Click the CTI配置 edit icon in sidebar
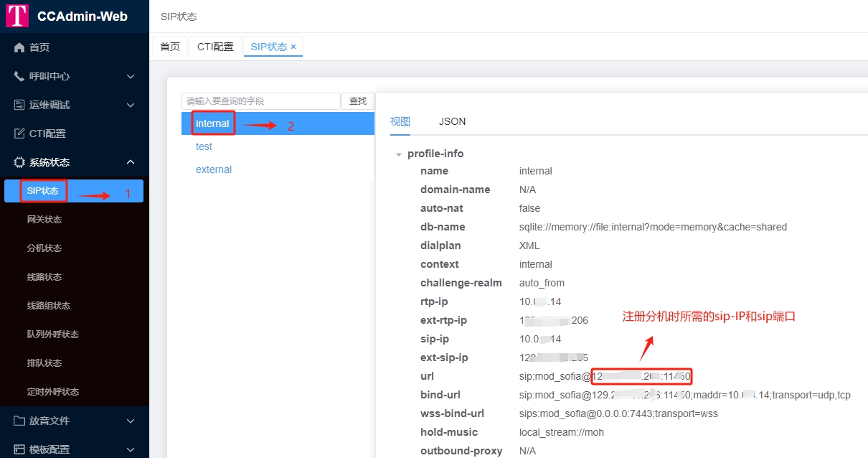The width and height of the screenshot is (868, 458). coord(19,134)
